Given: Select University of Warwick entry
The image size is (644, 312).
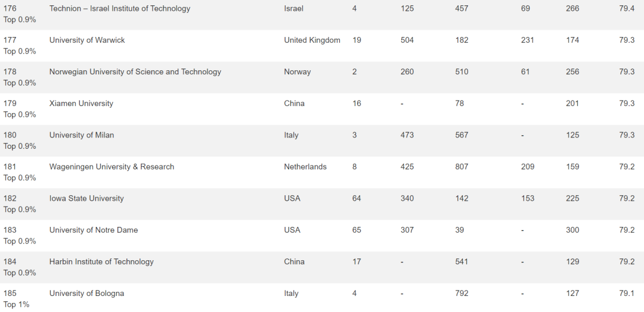Looking at the screenshot, I should click(87, 40).
